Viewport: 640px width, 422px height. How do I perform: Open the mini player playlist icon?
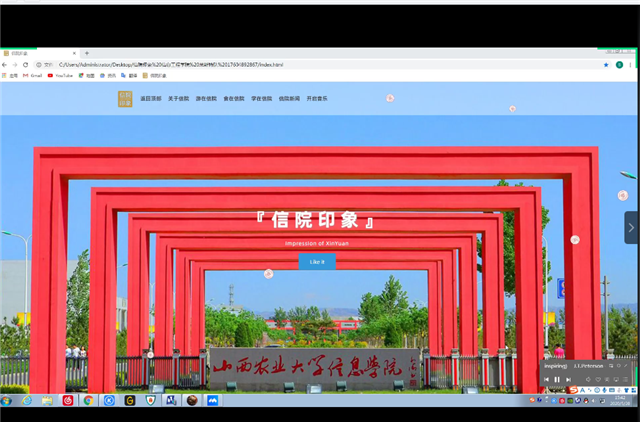625,380
